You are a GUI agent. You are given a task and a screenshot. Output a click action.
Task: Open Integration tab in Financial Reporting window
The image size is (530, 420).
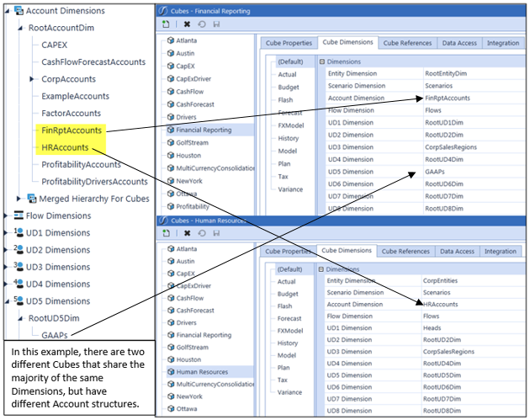(x=503, y=43)
